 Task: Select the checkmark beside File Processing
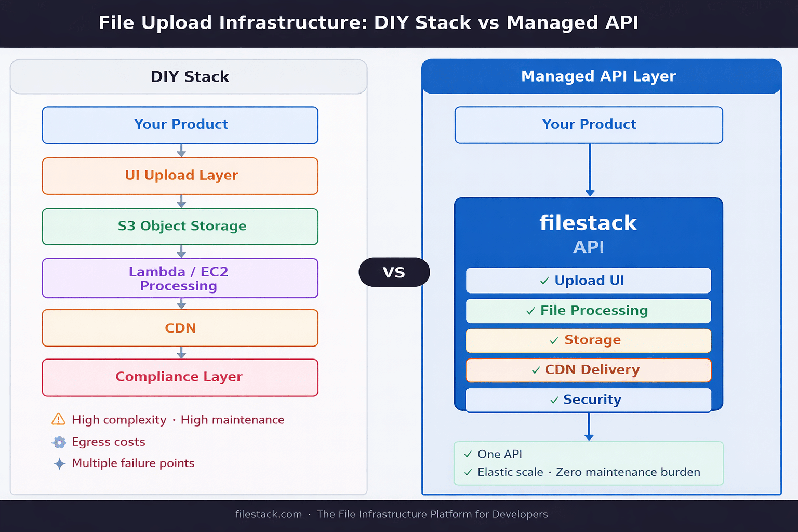point(530,311)
